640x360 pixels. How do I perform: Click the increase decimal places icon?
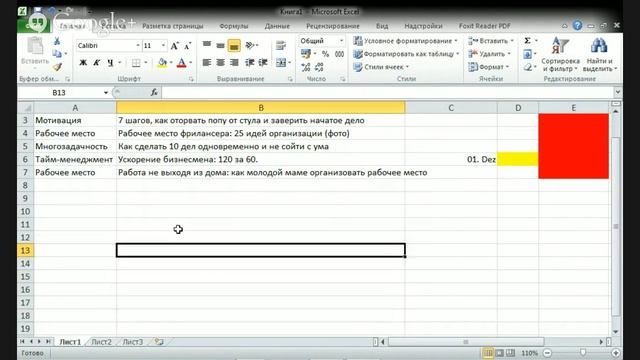(306, 67)
